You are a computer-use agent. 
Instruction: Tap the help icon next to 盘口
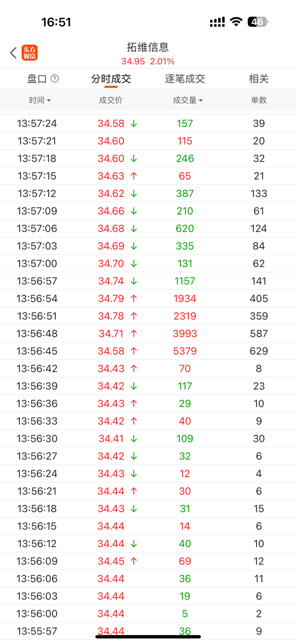(x=55, y=78)
